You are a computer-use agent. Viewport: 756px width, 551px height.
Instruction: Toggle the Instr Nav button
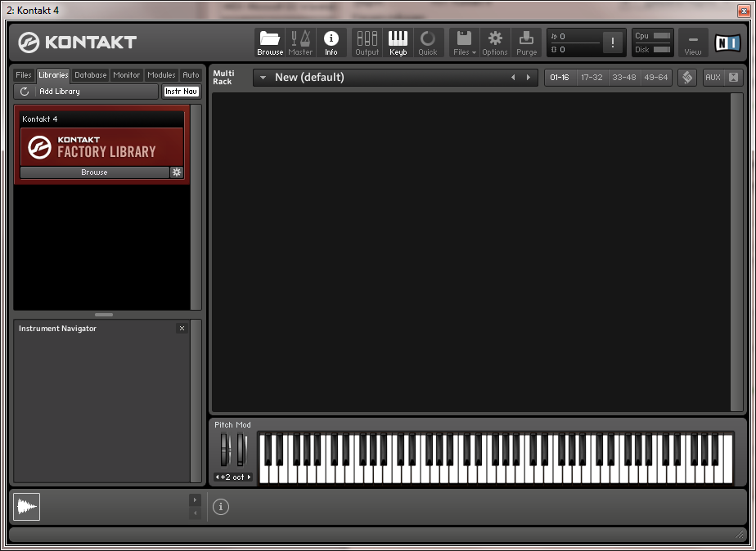181,92
